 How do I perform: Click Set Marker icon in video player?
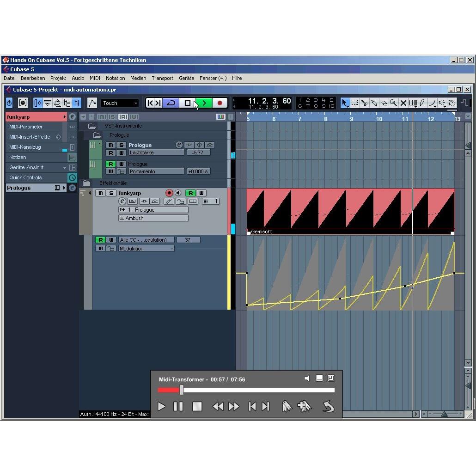[287, 406]
